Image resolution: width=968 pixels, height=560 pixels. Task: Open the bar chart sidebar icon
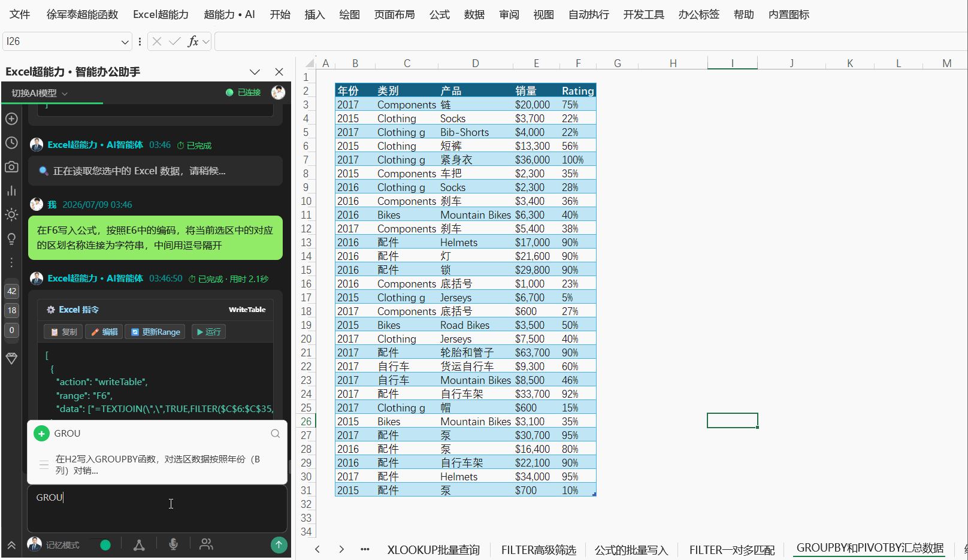[11, 190]
